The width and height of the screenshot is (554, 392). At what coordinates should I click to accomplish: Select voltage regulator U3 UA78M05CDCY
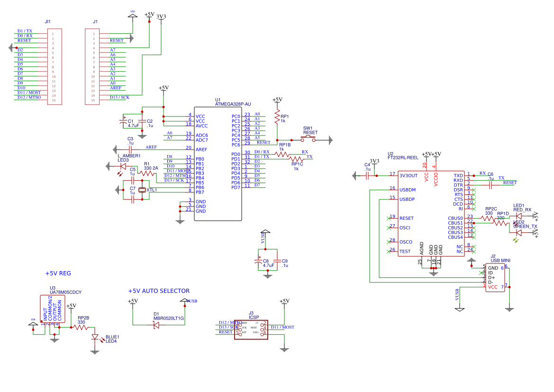pyautogui.click(x=54, y=308)
